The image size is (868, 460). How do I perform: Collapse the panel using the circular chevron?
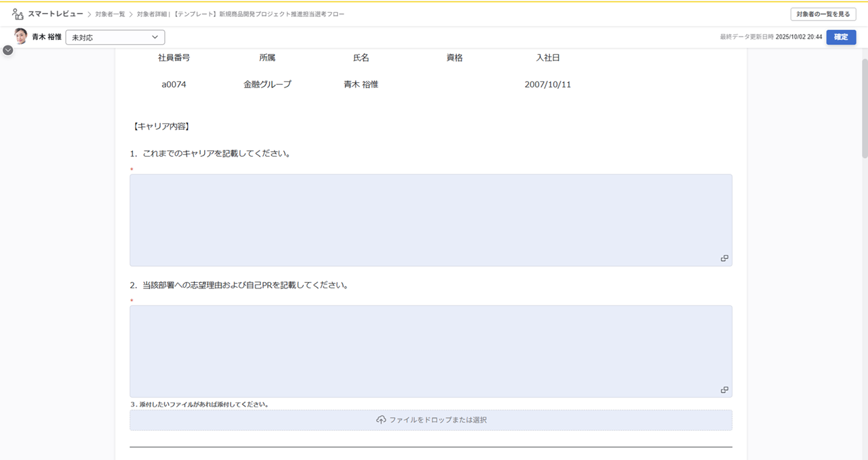point(7,50)
